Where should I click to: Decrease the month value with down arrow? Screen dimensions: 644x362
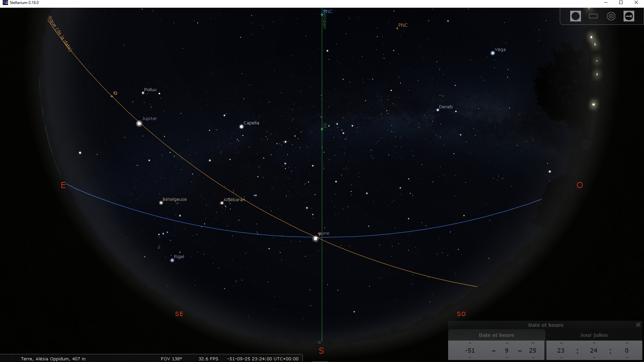(x=507, y=358)
